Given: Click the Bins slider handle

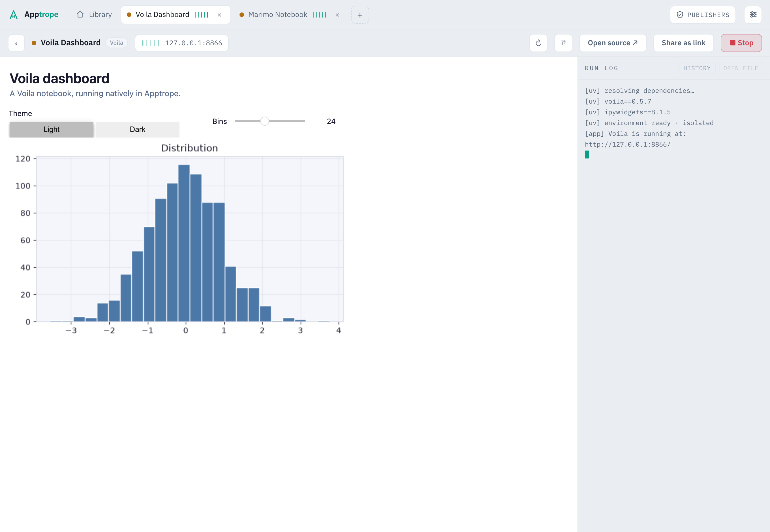Looking at the screenshot, I should [x=264, y=121].
